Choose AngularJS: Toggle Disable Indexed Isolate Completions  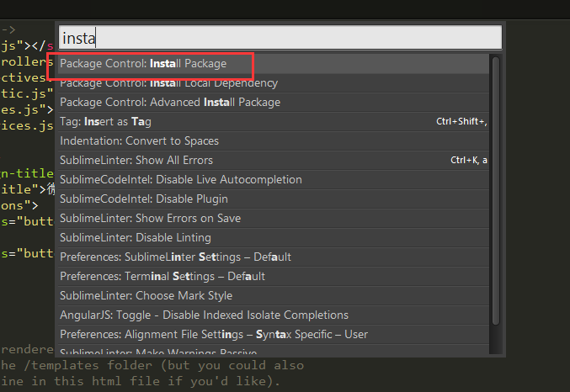(x=274, y=315)
